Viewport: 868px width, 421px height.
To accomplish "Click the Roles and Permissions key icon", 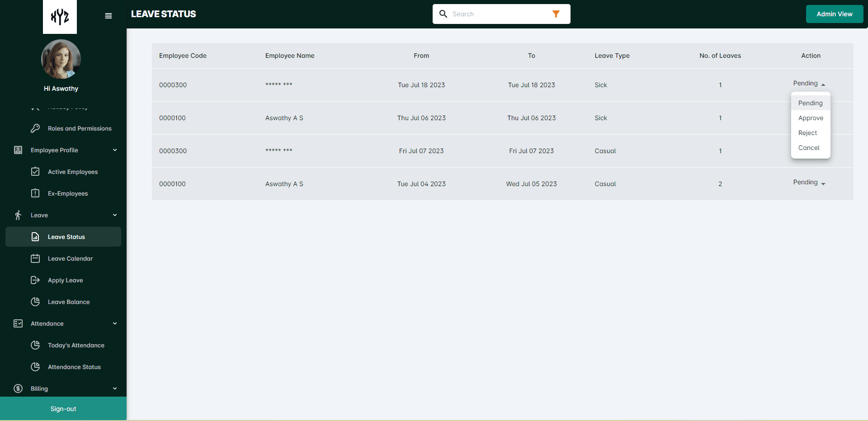I will click(35, 128).
